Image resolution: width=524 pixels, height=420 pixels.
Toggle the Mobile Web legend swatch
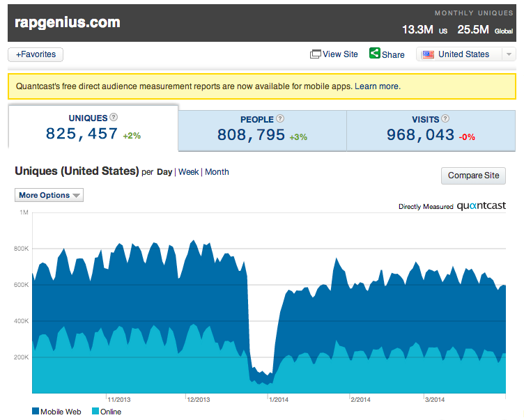[x=36, y=412]
